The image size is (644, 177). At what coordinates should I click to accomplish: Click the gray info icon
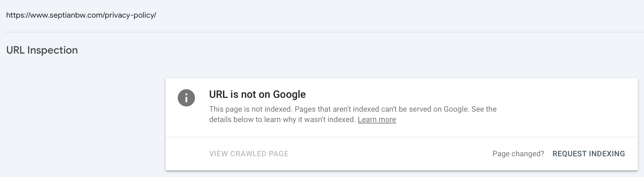(186, 98)
